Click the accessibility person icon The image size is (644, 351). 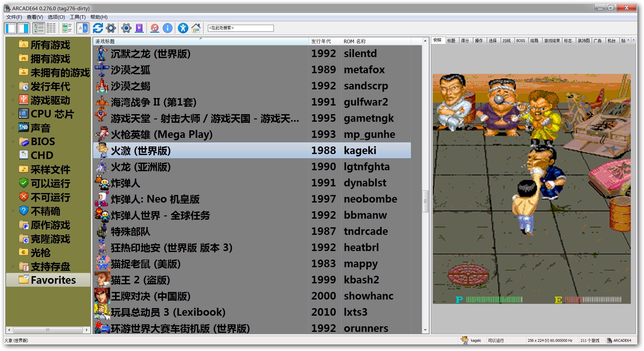click(183, 28)
